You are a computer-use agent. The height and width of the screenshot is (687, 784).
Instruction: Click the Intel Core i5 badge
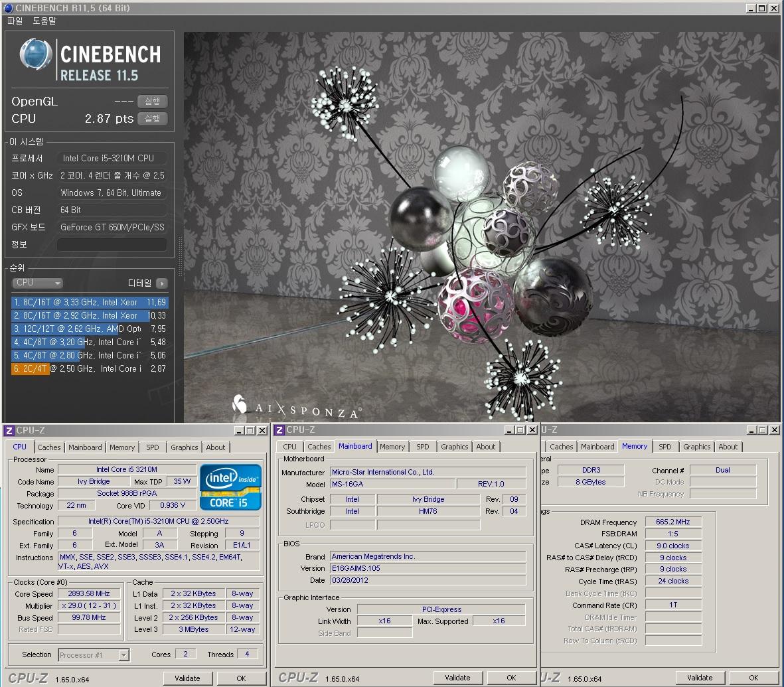(230, 487)
